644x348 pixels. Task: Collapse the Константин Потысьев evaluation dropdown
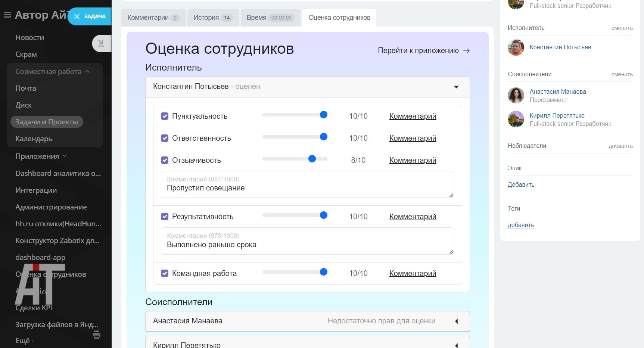(456, 87)
